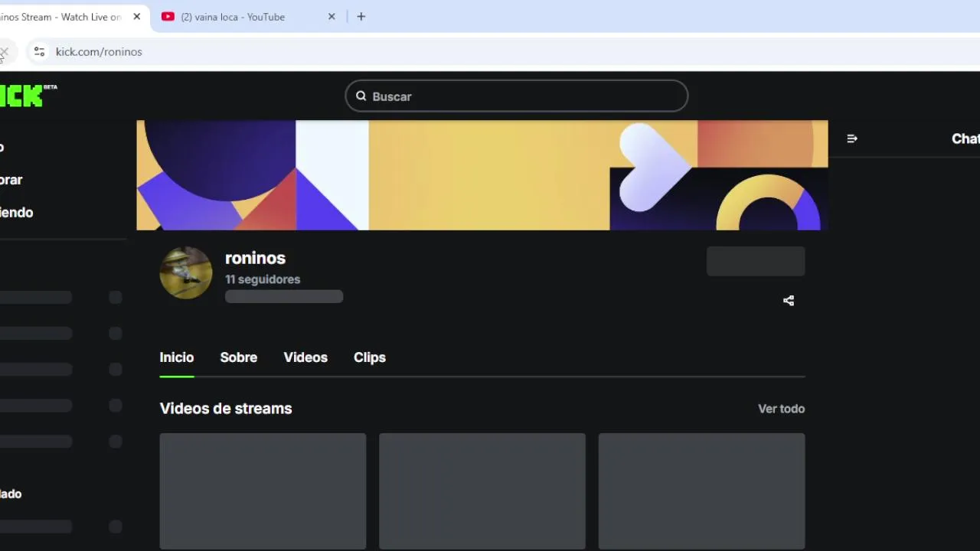
Task: Open the first stream video thumbnail
Action: (x=263, y=491)
